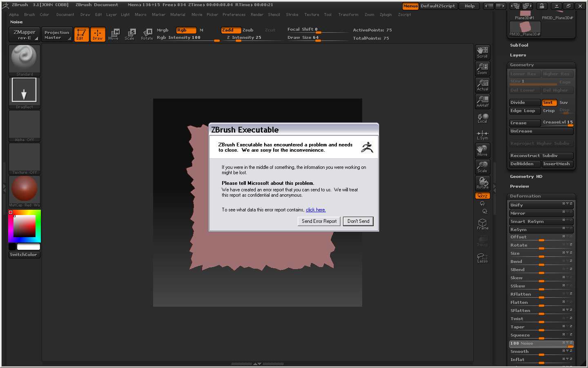588x368 pixels.
Task: Toggle the Suv option in Geometry
Action: click(563, 103)
